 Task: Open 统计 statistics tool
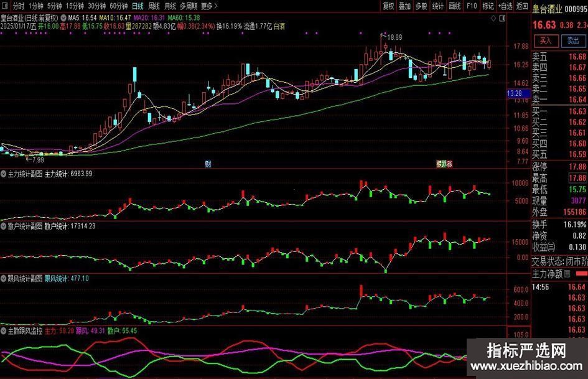(437, 6)
